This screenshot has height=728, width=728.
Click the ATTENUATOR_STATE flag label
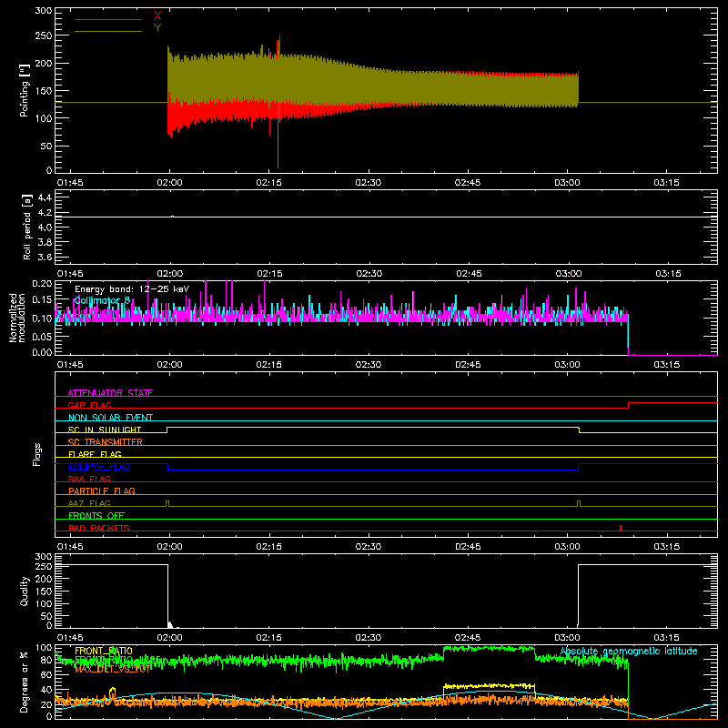point(110,393)
